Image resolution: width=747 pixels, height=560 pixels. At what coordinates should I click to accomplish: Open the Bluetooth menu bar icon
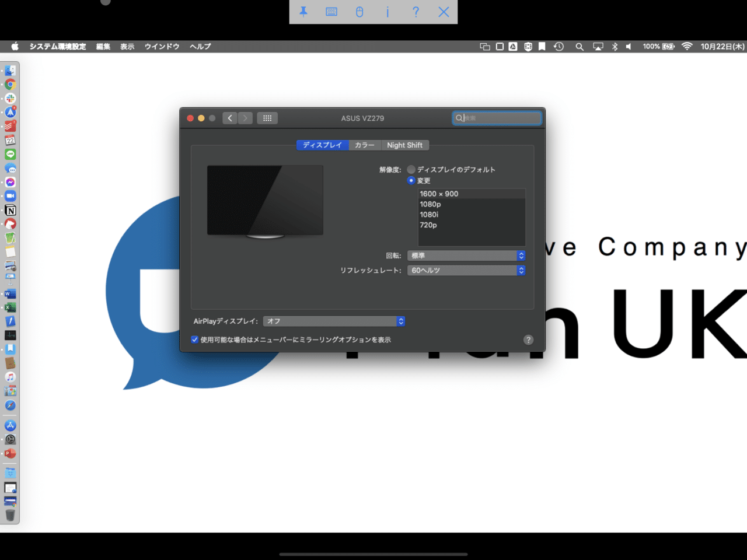615,47
